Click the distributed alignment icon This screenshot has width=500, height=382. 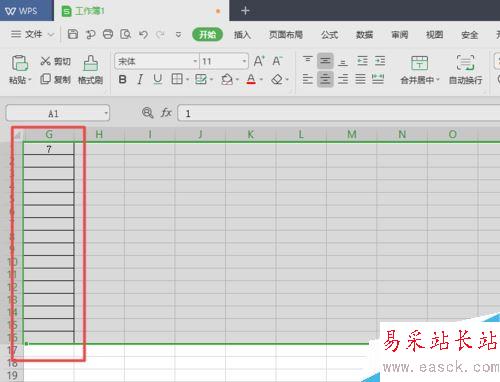pyautogui.click(x=378, y=79)
